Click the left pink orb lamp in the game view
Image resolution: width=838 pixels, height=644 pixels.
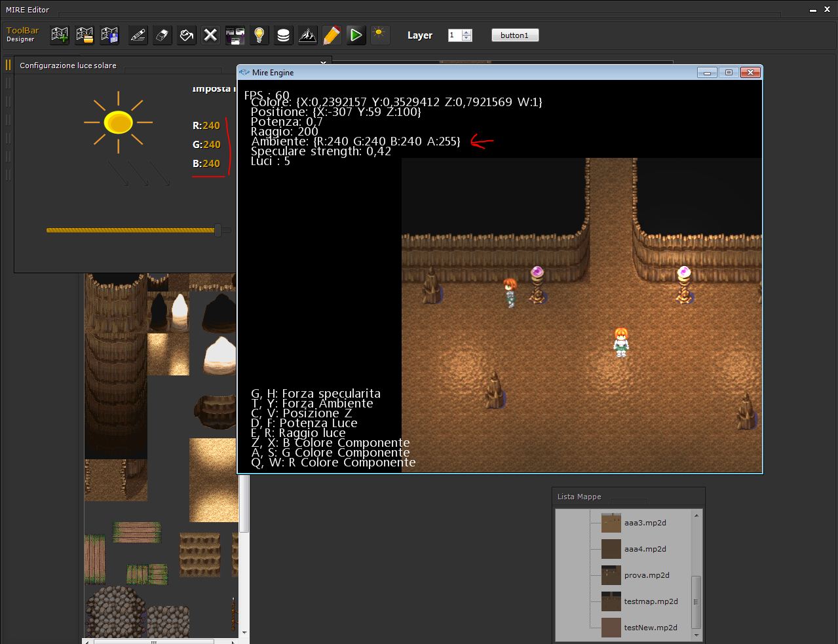(x=537, y=284)
